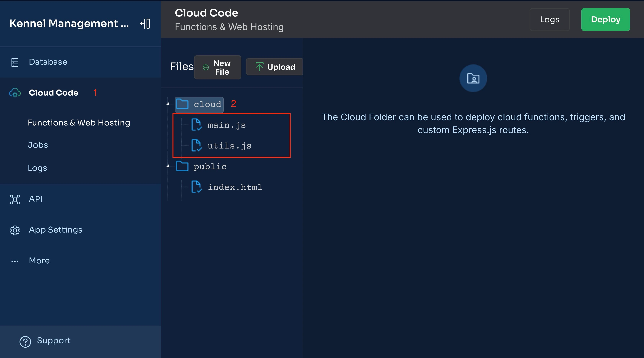
Task: Click the Deploy button
Action: point(605,19)
